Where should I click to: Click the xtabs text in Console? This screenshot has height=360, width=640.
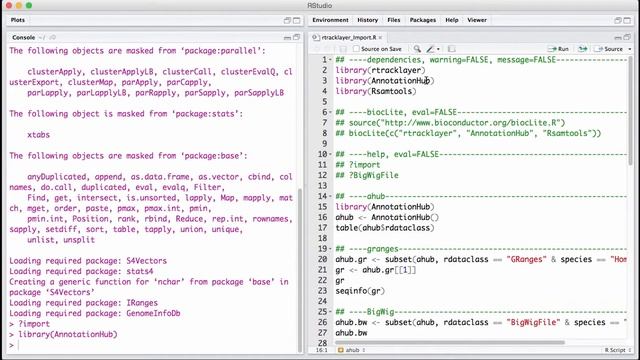pyautogui.click(x=38, y=135)
